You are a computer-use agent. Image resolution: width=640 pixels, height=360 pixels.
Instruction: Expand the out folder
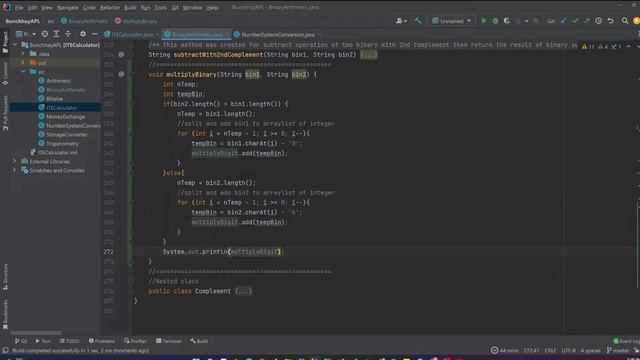pyautogui.click(x=23, y=63)
